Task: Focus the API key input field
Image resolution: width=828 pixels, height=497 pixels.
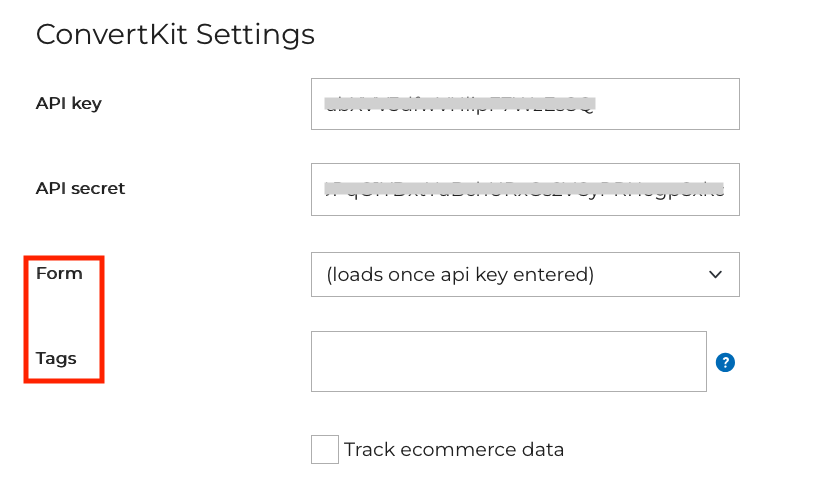Action: (525, 104)
